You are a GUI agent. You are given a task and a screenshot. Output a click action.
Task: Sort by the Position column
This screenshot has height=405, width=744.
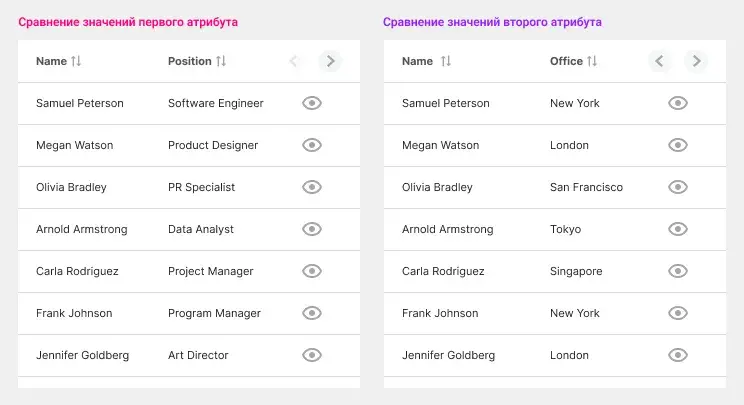coord(221,61)
